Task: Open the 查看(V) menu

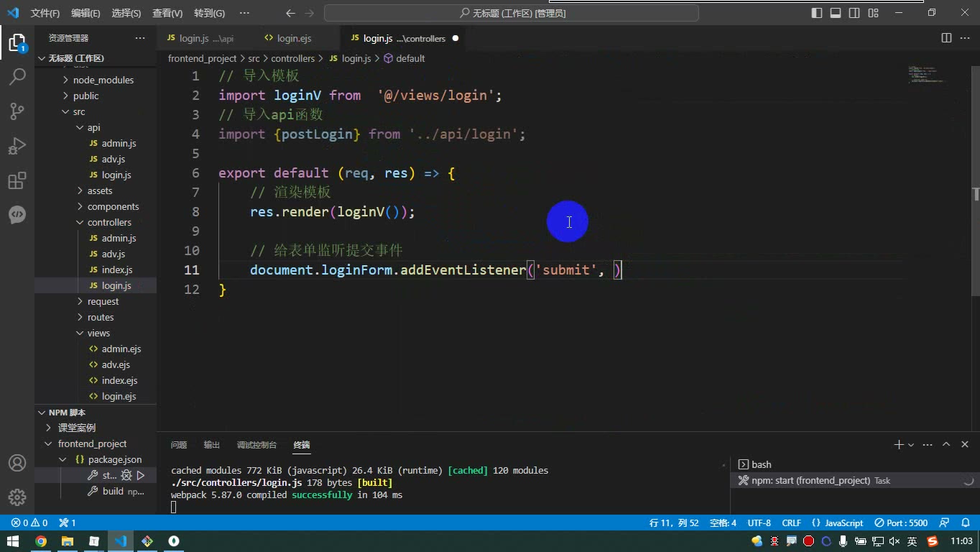Action: [167, 13]
